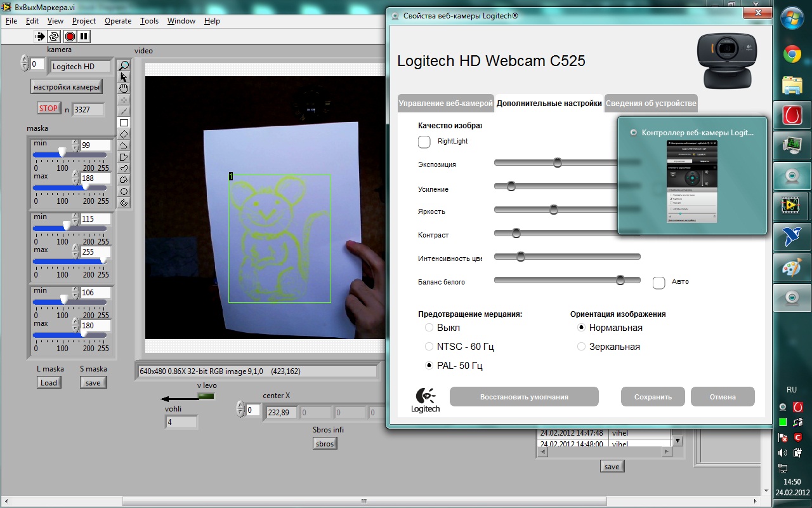The width and height of the screenshot is (812, 508).
Task: Select the Zoom tool in image palette
Action: (x=124, y=65)
